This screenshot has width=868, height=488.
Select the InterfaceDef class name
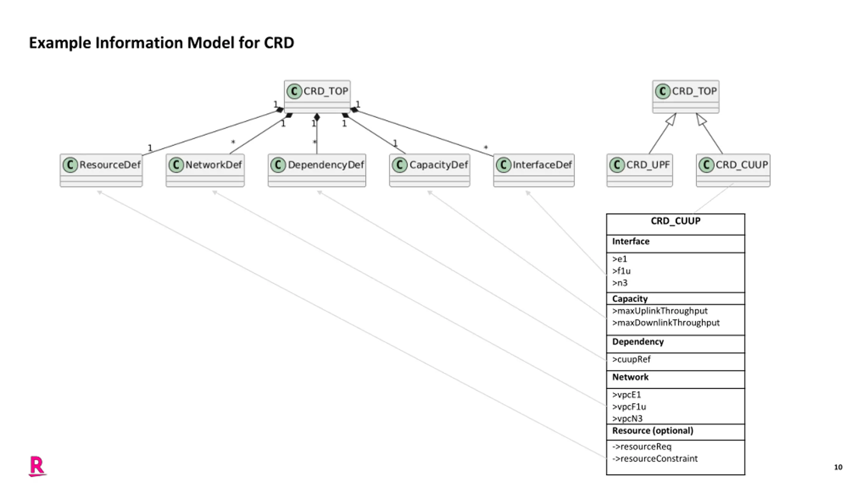pos(542,165)
